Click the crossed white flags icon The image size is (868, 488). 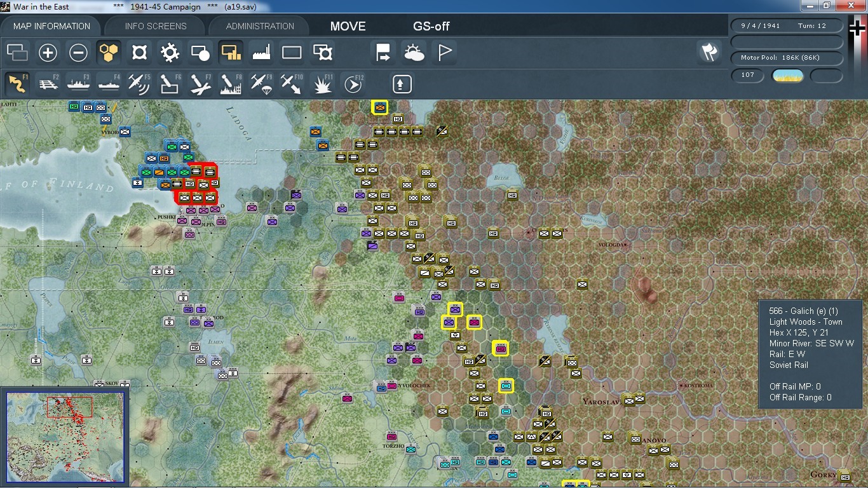[709, 53]
